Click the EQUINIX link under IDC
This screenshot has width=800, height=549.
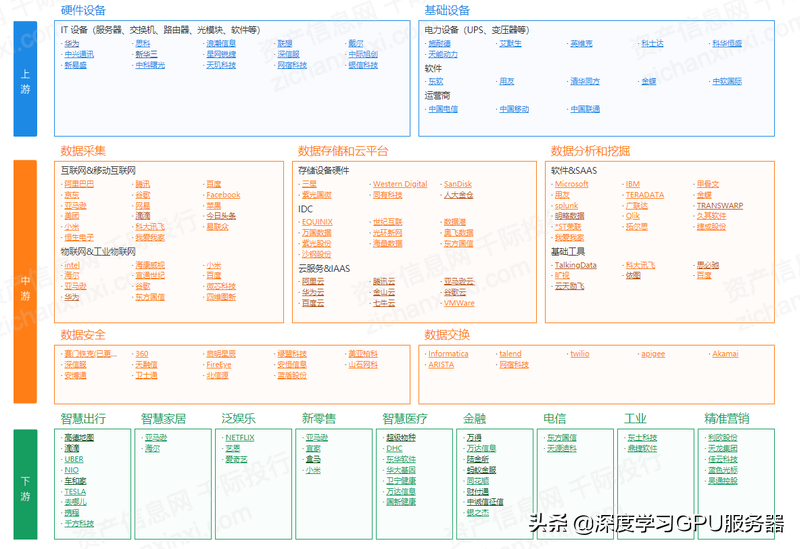click(x=317, y=222)
